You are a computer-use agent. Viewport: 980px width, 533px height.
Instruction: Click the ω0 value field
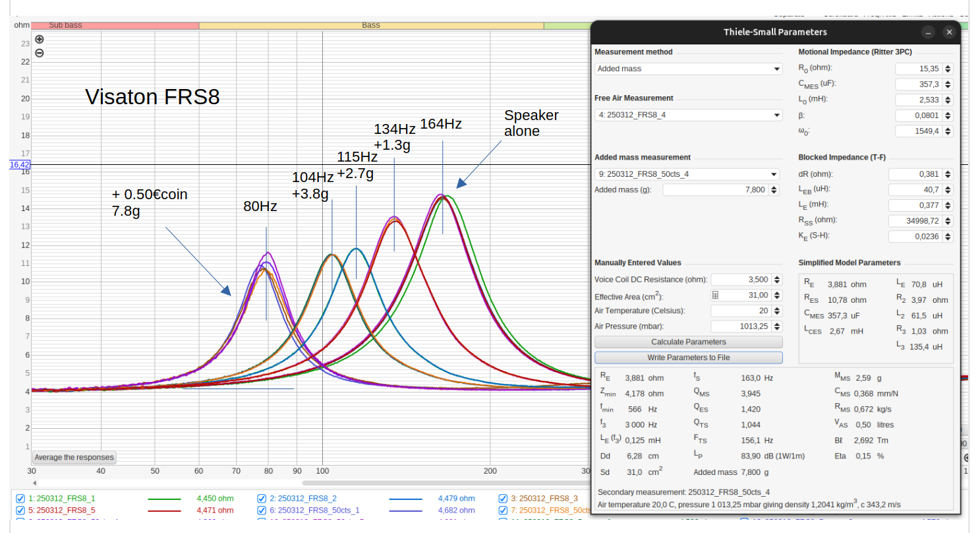click(918, 131)
